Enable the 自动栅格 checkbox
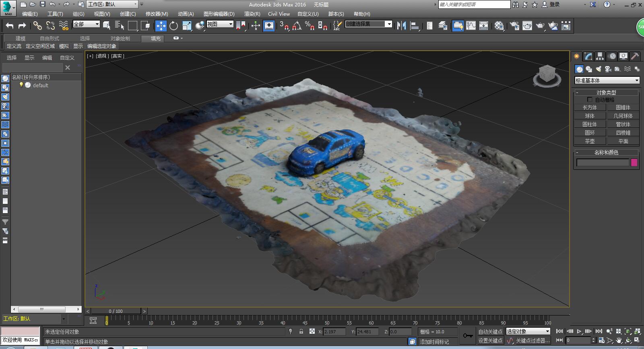The height and width of the screenshot is (349, 644). click(x=590, y=99)
